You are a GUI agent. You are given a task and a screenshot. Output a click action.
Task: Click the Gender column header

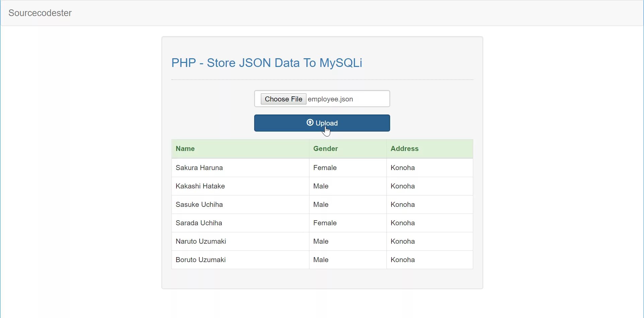tap(326, 149)
